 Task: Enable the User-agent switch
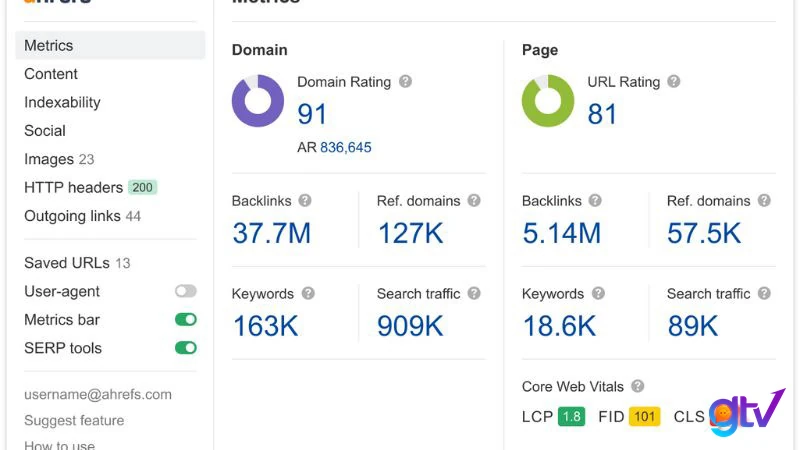186,291
